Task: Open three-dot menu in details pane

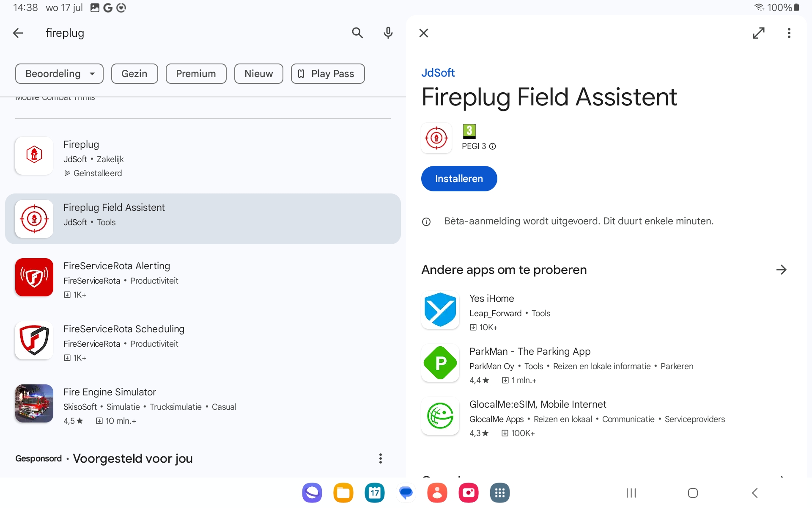Action: coord(789,33)
